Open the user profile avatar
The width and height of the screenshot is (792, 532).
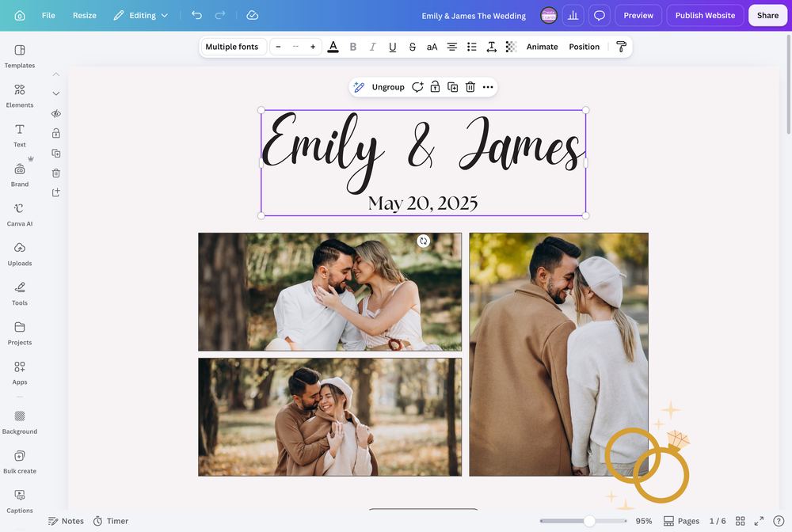[x=548, y=16]
